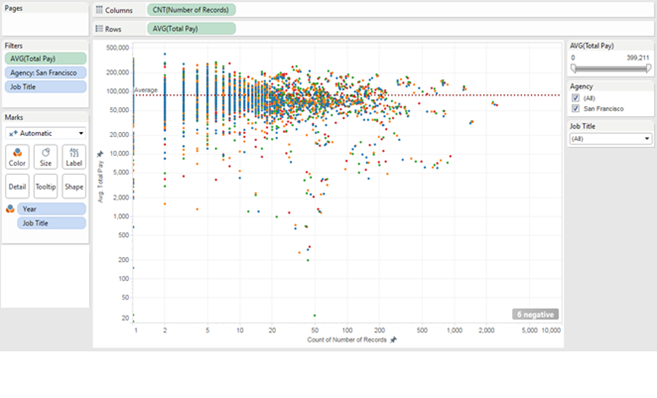Click the right handle of AVG(Total Pay) slider
Screen dimensions: 657x398
649,68
